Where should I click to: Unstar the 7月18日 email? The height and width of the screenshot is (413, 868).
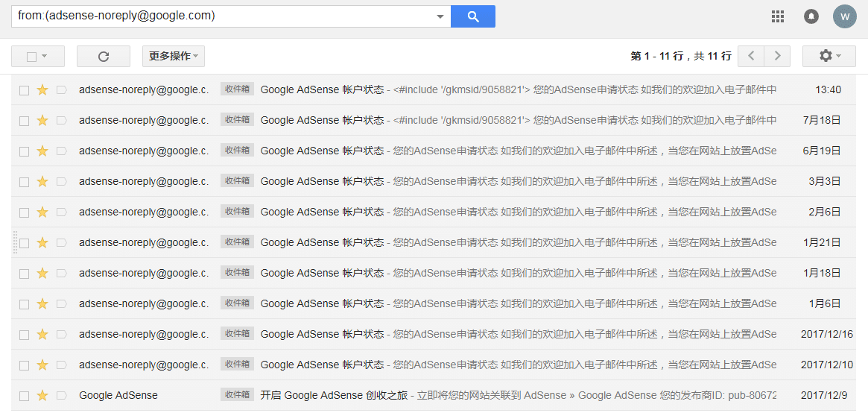coord(42,120)
